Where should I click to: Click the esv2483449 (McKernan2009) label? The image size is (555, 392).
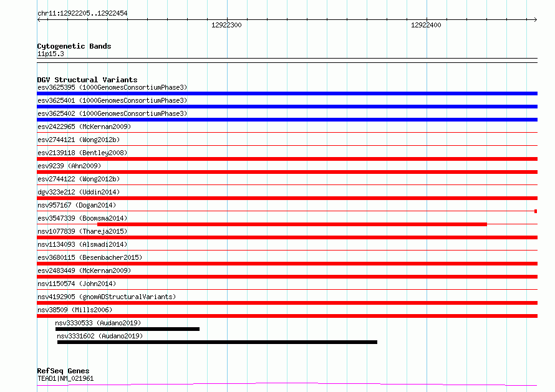[84, 270]
